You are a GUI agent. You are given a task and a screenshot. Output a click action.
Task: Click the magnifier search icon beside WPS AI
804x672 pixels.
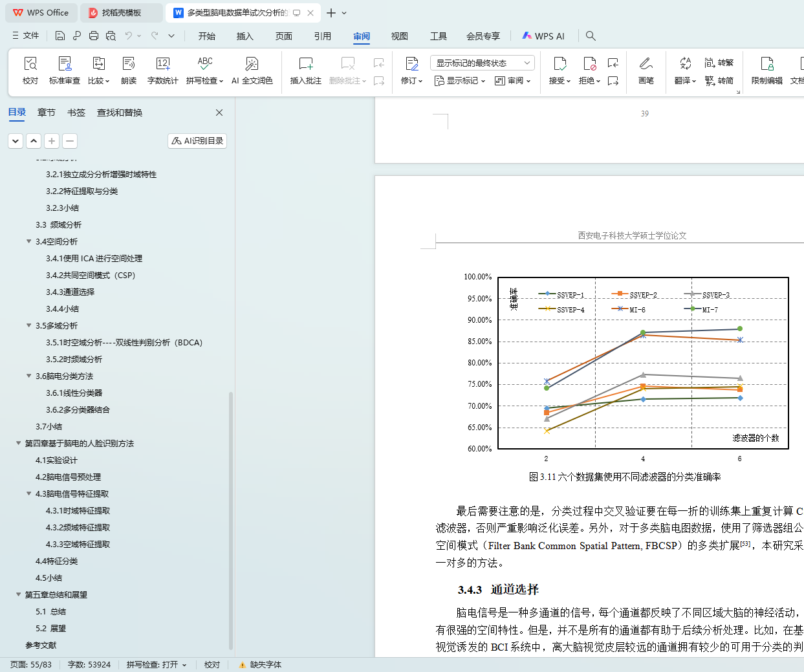pyautogui.click(x=591, y=36)
